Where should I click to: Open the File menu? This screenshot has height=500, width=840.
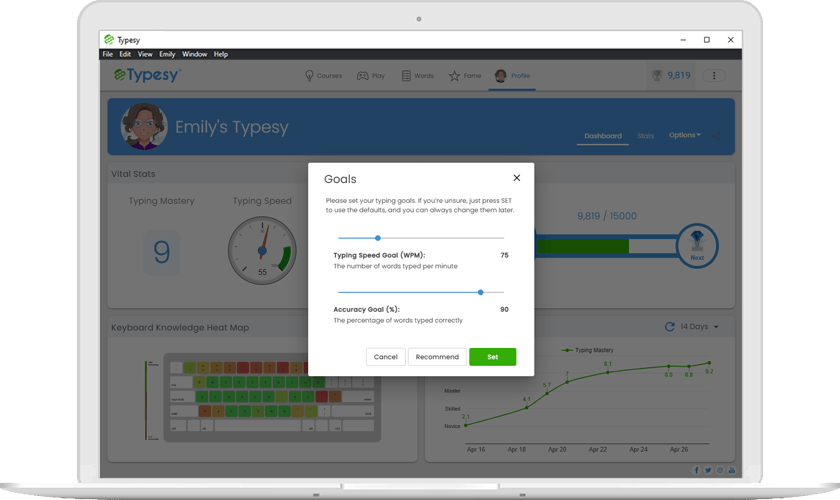(x=108, y=54)
